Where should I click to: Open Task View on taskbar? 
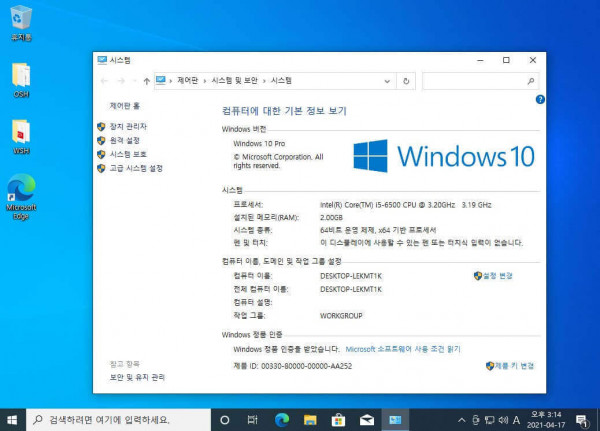(x=253, y=420)
